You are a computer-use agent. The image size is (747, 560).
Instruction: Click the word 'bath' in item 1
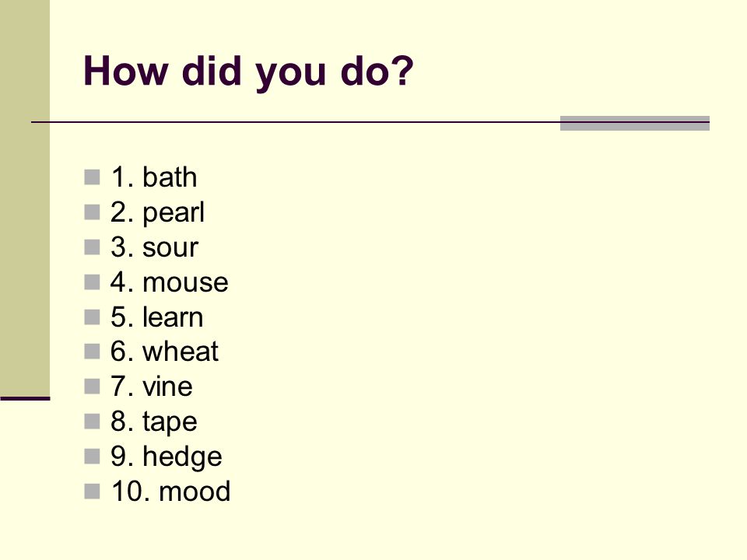coord(170,177)
